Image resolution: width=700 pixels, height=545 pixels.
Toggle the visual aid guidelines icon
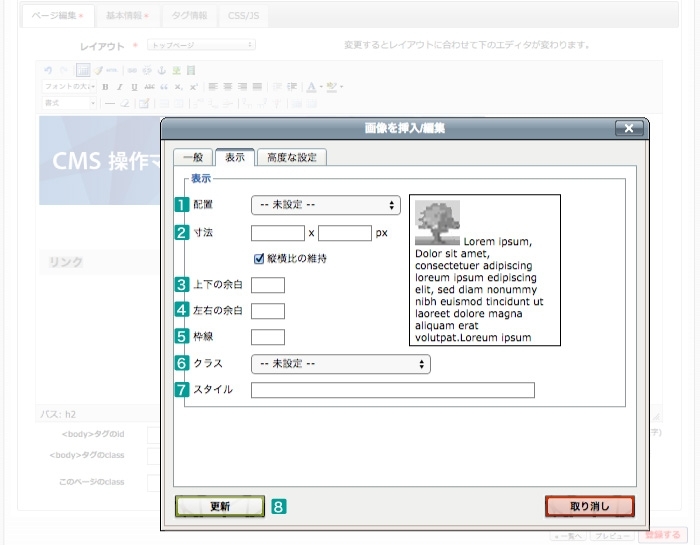[83, 70]
